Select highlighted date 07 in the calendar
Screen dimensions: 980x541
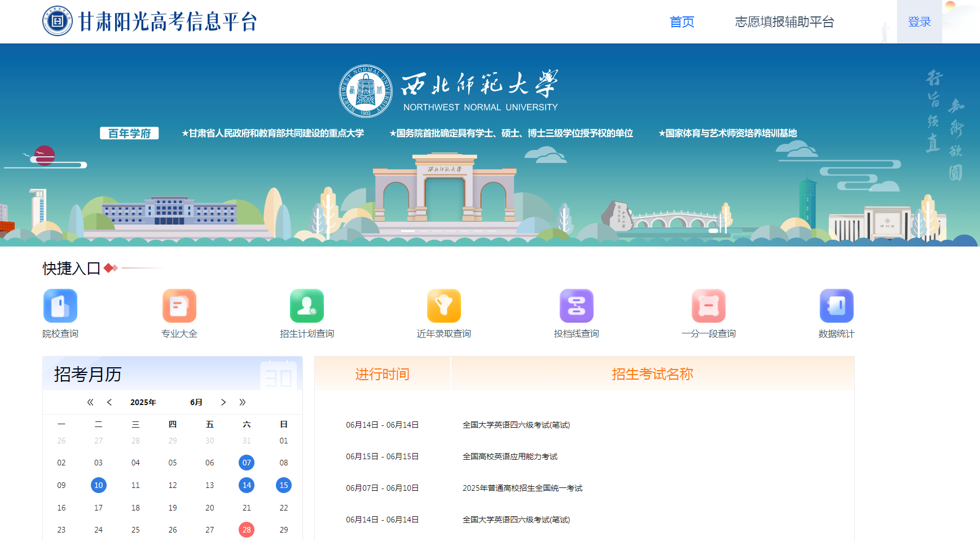pyautogui.click(x=247, y=463)
